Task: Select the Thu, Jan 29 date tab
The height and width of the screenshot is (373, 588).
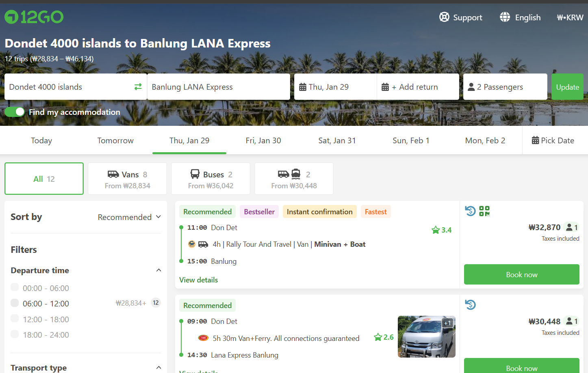Action: [x=189, y=140]
